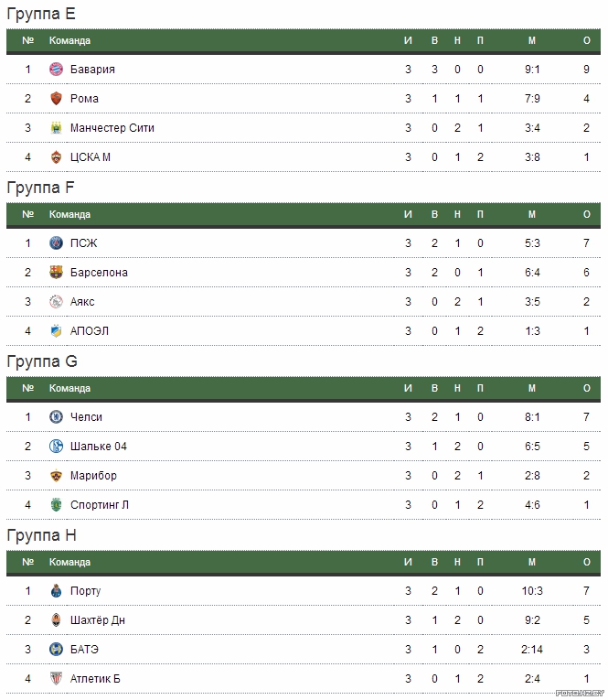The image size is (608, 700).
Task: Click the PSG club logo
Action: coord(56,242)
